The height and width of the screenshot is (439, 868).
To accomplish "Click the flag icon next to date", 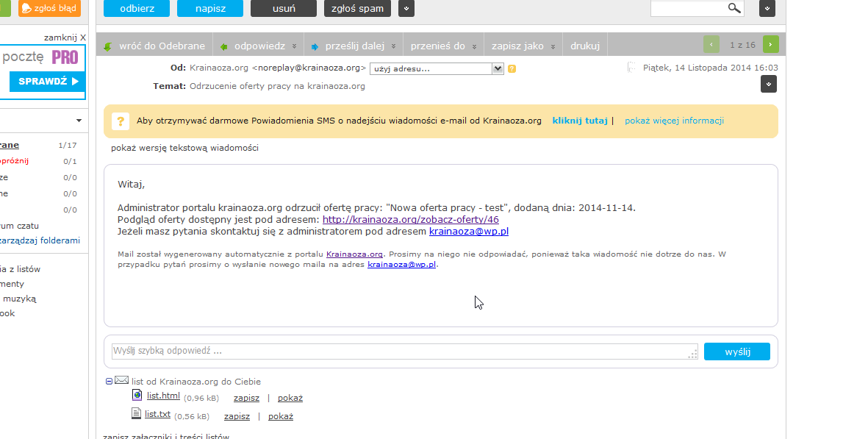I will pos(631,68).
